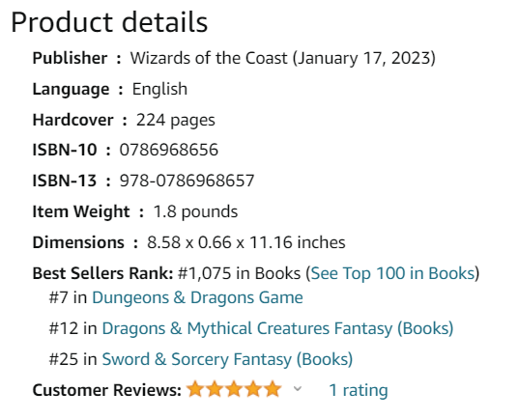The image size is (518, 420).
Task: Click the Best Sellers Rank label
Action: coord(102,273)
